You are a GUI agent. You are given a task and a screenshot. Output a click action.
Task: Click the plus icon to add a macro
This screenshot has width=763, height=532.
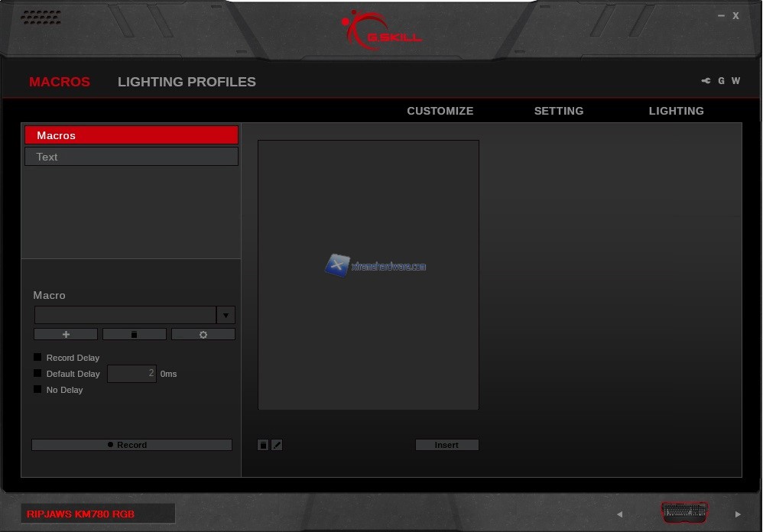[66, 335]
